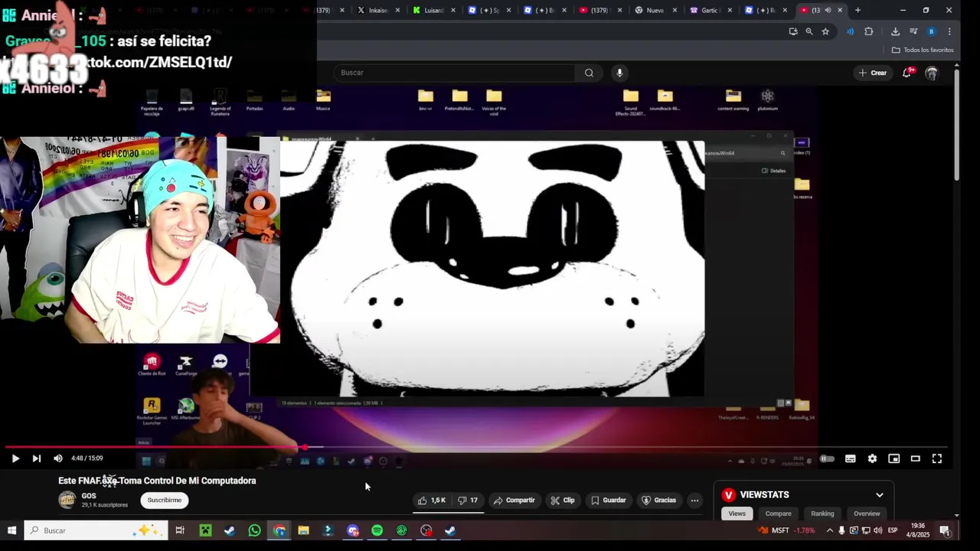Enter fullscreen video mode

pos(936,458)
